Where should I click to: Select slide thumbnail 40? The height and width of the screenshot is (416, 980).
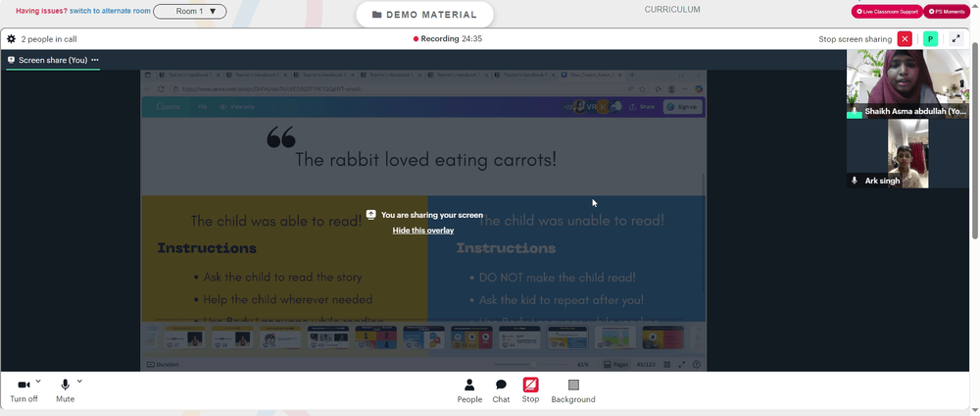(328, 338)
